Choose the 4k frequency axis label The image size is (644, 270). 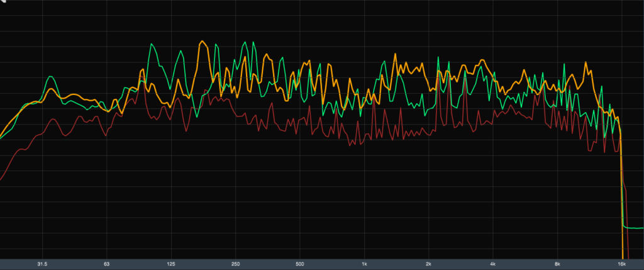pos(493,264)
